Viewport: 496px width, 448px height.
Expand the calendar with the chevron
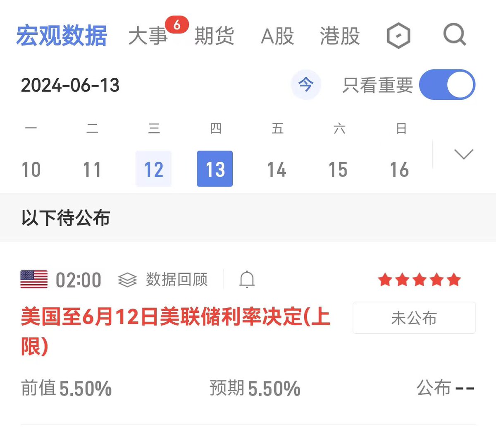463,154
